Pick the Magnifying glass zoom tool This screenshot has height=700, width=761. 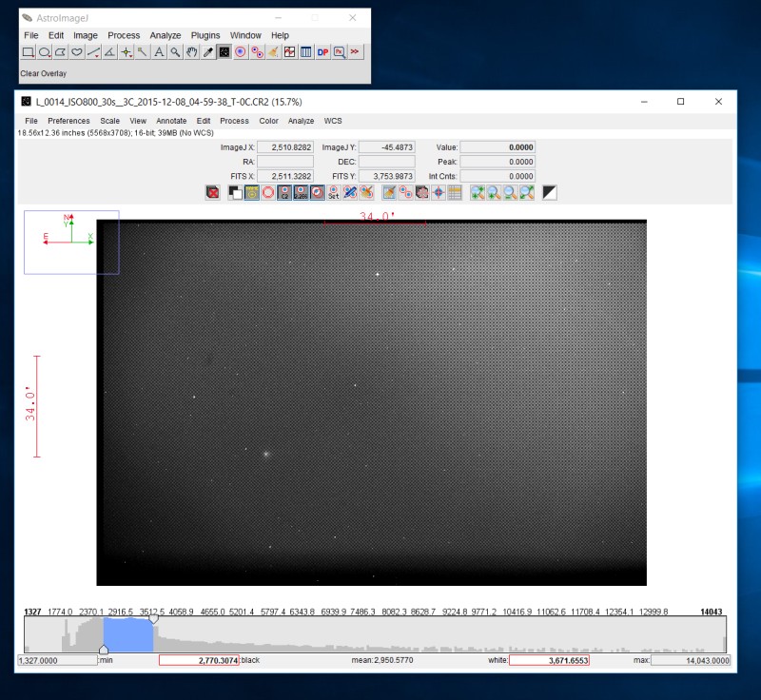[175, 52]
